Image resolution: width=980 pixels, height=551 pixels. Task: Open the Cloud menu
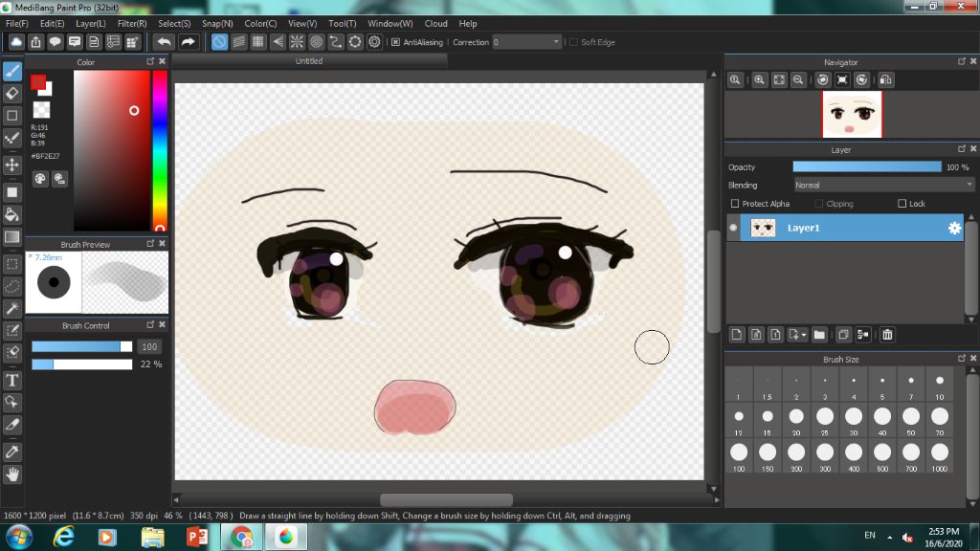[435, 24]
